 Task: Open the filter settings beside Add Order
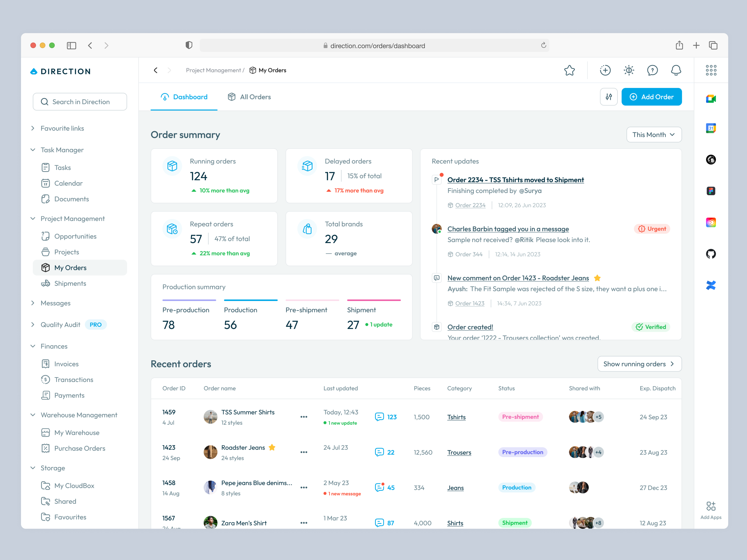point(609,97)
